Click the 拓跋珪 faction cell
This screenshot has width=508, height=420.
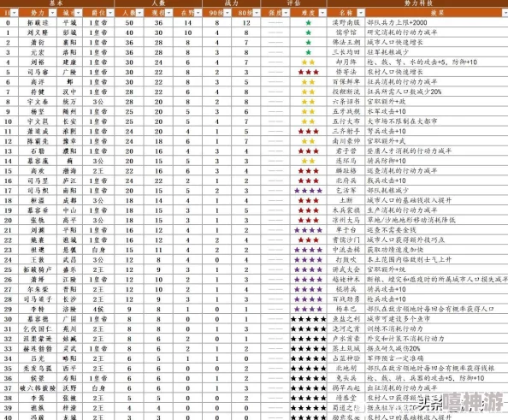pos(38,23)
